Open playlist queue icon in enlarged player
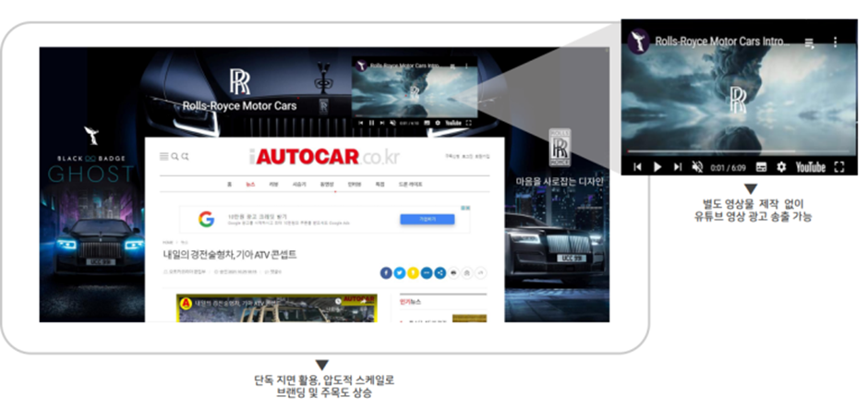The image size is (868, 410). pos(809,42)
